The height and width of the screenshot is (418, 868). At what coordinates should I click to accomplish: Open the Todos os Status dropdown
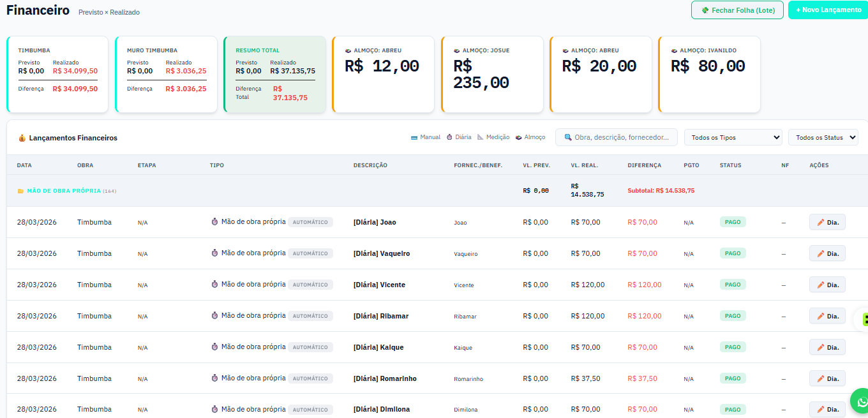coord(823,137)
